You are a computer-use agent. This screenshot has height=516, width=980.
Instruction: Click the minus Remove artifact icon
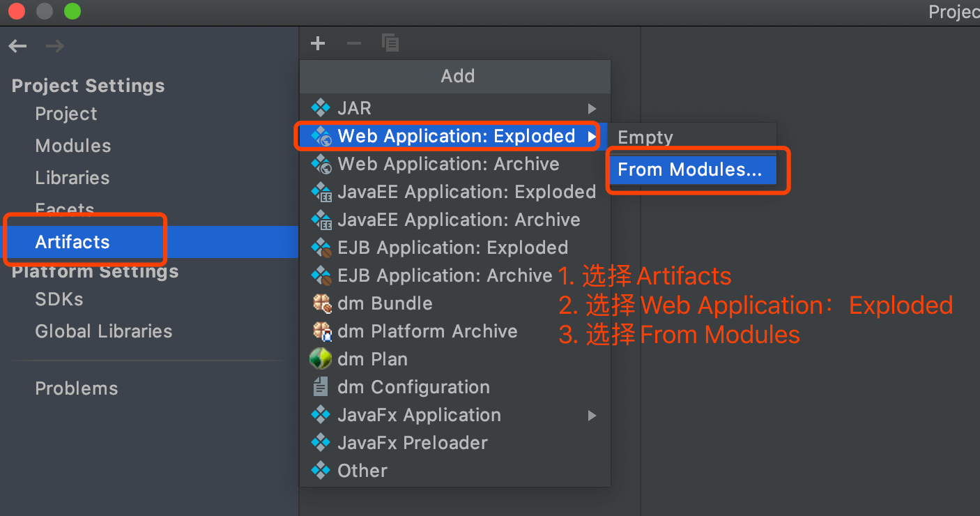354,44
